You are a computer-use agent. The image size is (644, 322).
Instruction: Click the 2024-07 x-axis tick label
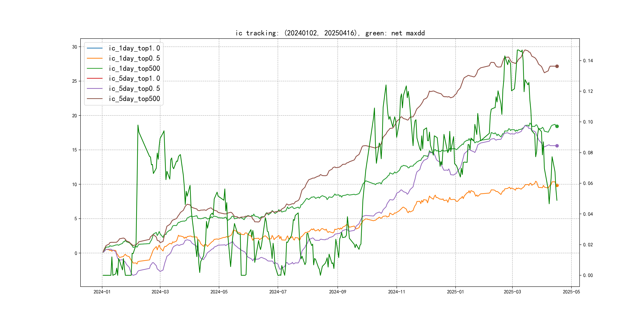[x=278, y=292]
